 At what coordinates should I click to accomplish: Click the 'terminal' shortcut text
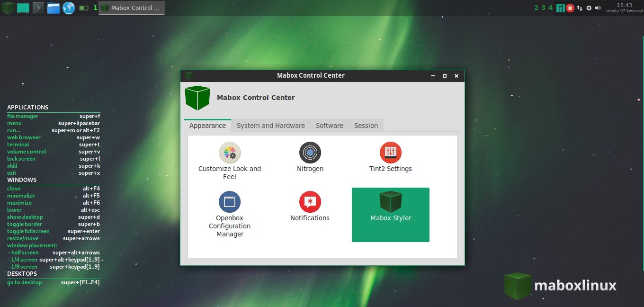[18, 144]
